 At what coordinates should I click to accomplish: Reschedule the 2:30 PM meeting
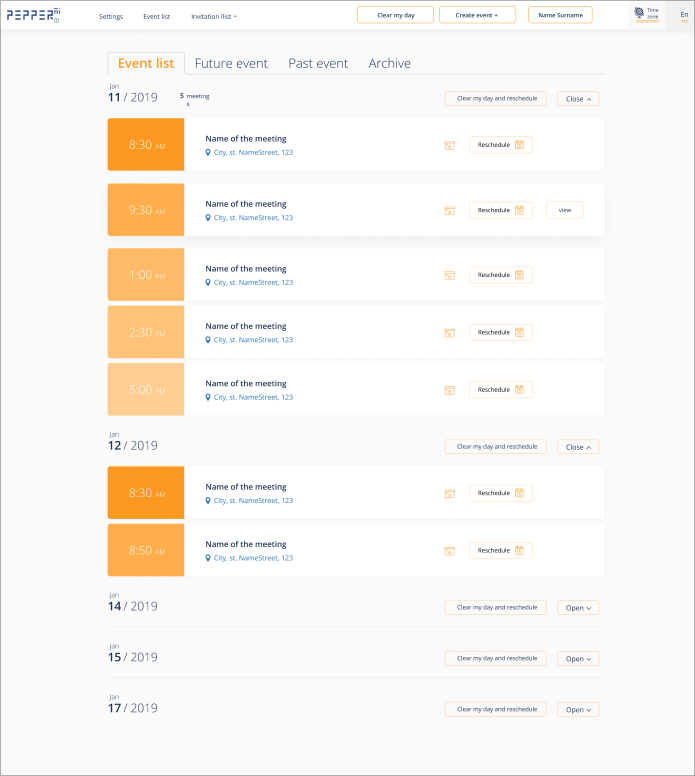pos(501,333)
